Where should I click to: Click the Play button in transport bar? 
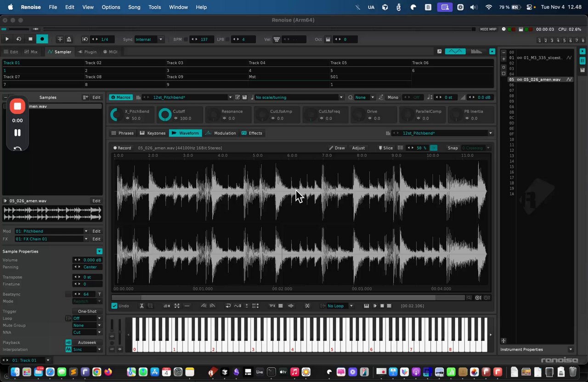(7, 39)
